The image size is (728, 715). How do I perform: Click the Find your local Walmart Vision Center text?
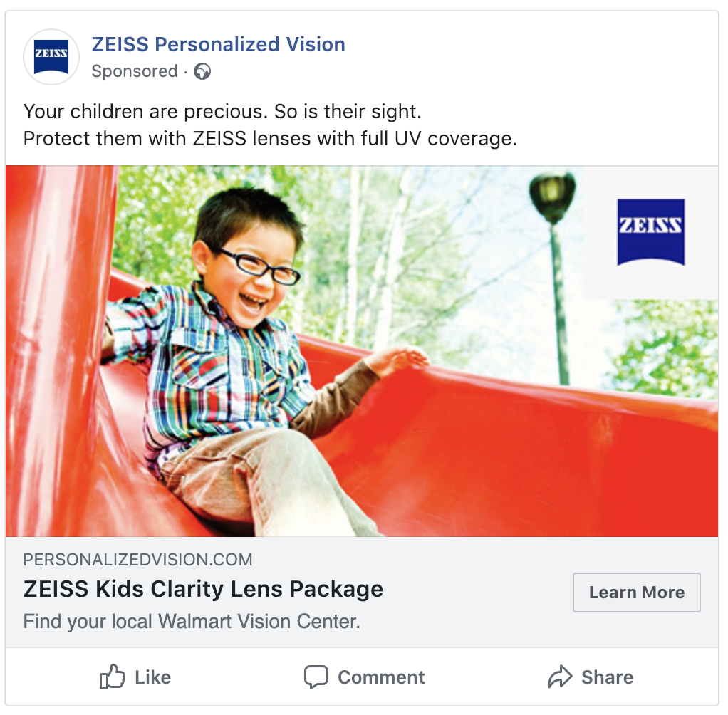pyautogui.click(x=192, y=621)
